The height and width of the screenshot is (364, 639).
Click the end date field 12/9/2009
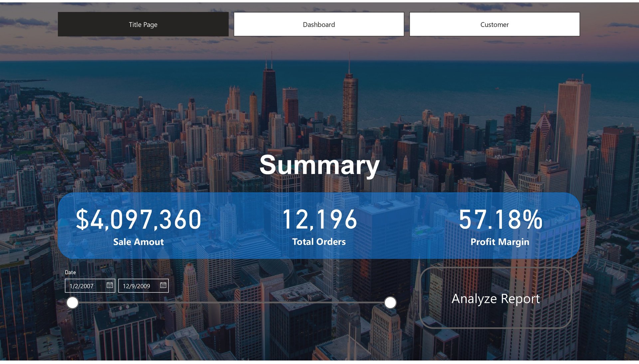[x=136, y=286]
